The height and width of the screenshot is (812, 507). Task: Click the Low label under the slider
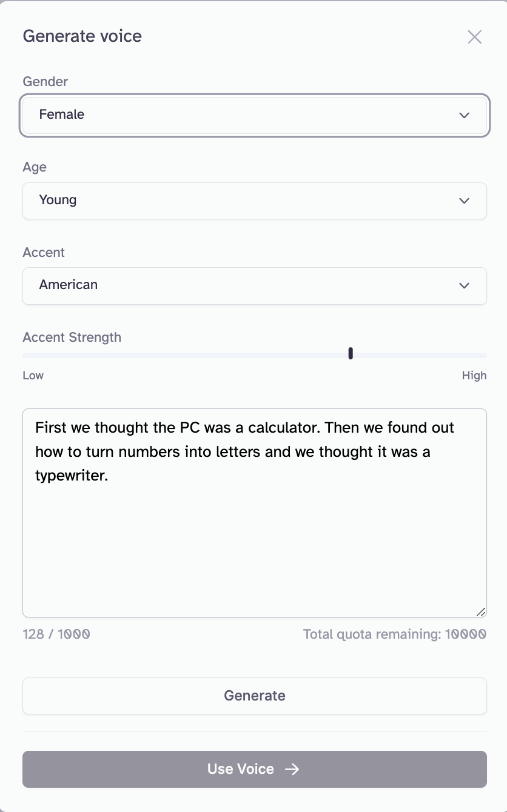coord(33,376)
